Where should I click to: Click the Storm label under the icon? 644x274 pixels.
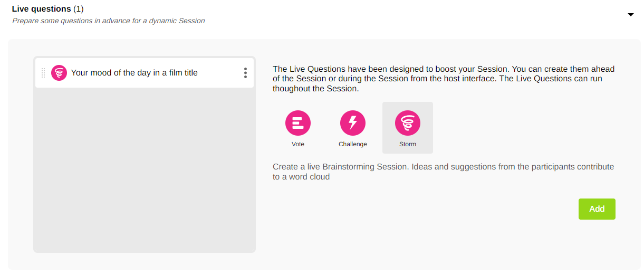[408, 144]
